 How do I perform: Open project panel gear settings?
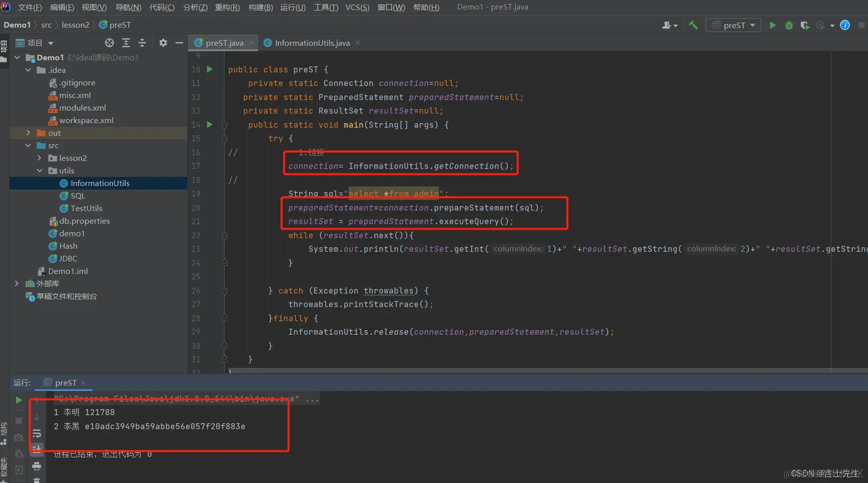click(163, 43)
